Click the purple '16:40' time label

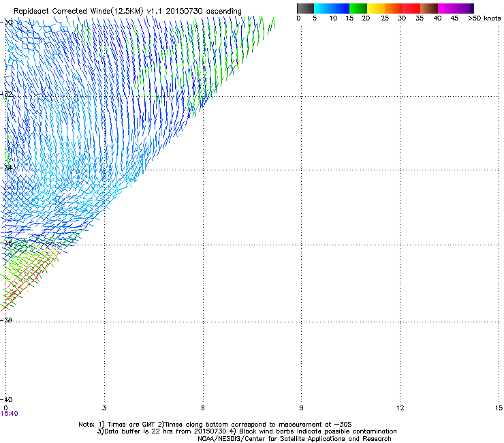(x=10, y=414)
